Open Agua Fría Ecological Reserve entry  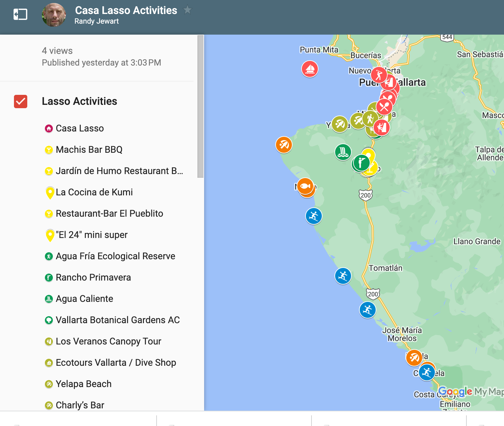(x=115, y=256)
